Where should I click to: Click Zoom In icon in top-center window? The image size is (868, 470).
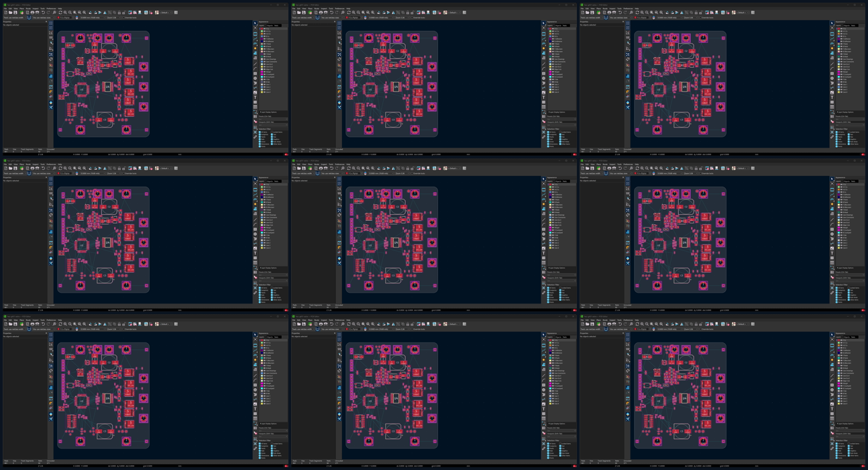point(354,12)
